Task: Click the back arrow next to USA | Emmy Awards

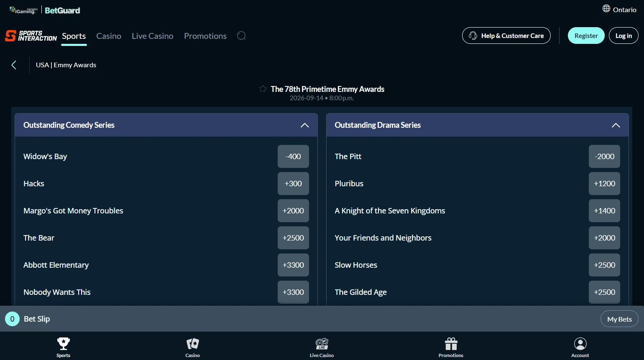Action: [x=14, y=65]
